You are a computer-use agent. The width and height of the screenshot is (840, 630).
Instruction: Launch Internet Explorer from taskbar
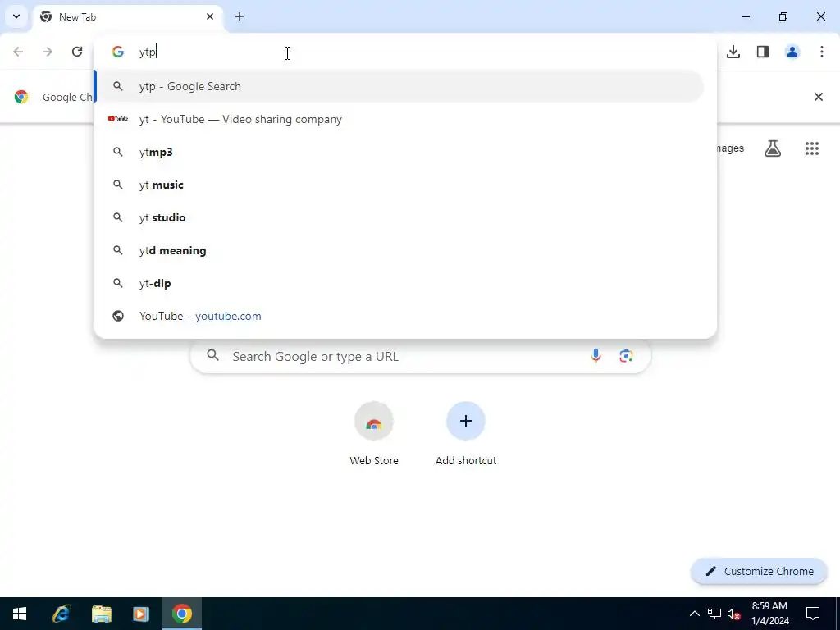point(61,614)
